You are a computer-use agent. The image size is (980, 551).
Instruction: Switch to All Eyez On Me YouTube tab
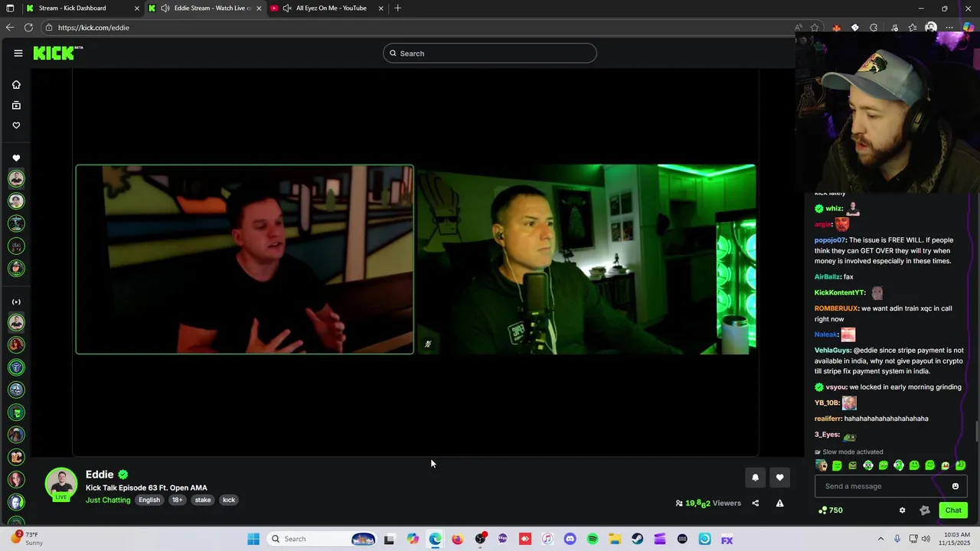click(326, 8)
